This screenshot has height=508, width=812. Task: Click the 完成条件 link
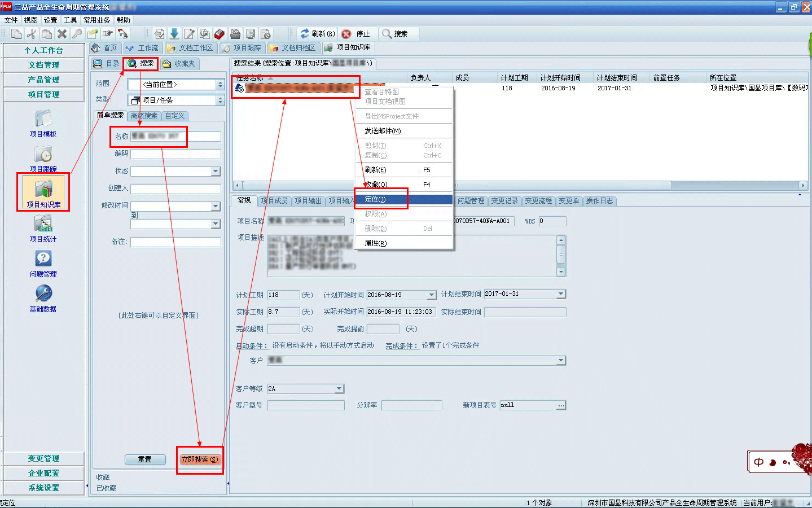(x=401, y=345)
